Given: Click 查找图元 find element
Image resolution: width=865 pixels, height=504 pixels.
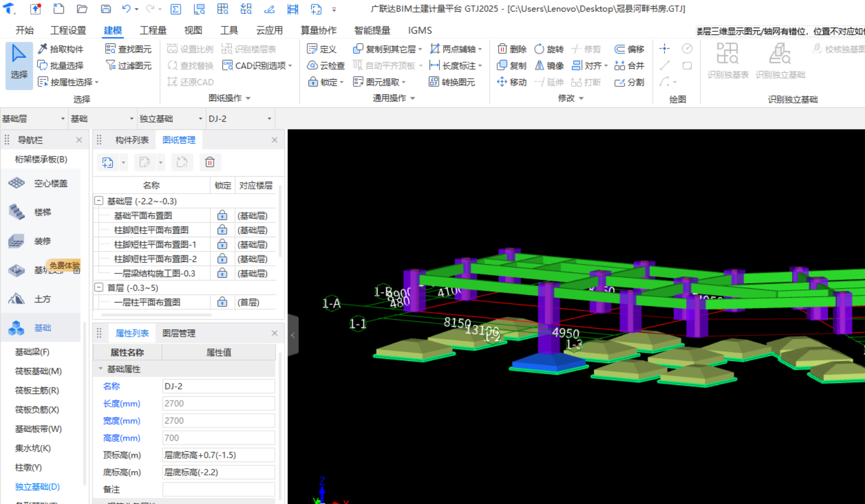Looking at the screenshot, I should click(x=128, y=49).
